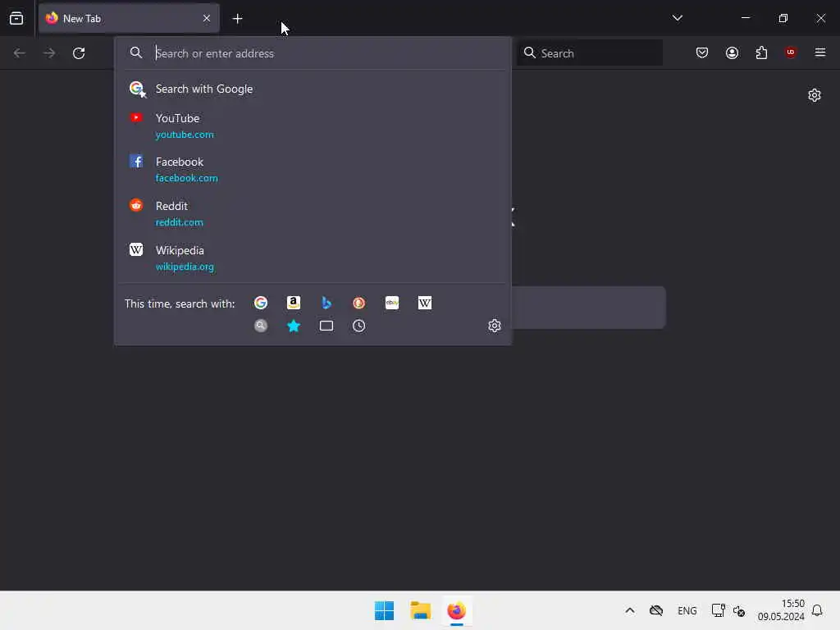Open the Extensions puzzle icon
840x630 pixels.
point(761,52)
